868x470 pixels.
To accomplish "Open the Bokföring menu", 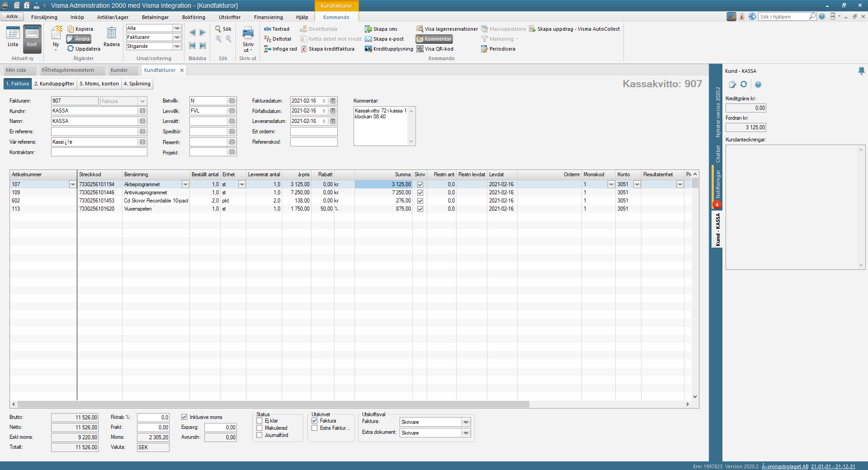I will pos(193,17).
